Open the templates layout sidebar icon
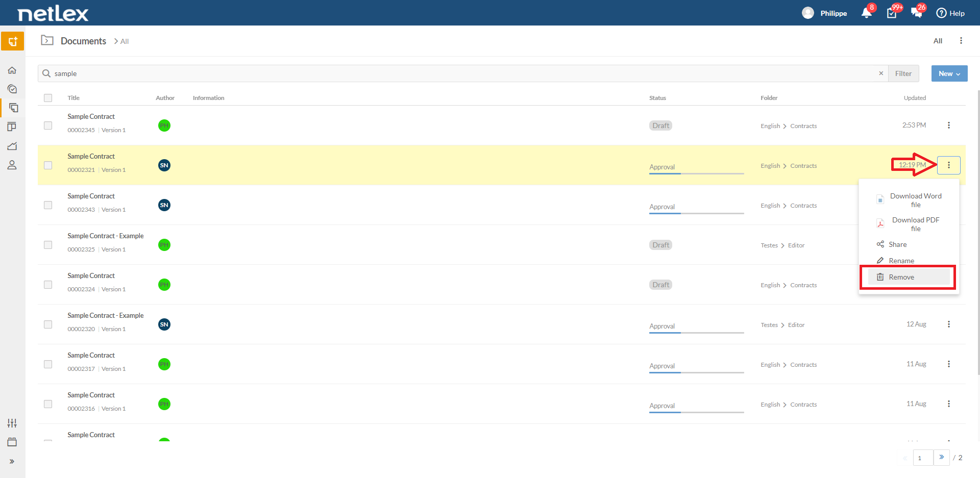 (12, 127)
